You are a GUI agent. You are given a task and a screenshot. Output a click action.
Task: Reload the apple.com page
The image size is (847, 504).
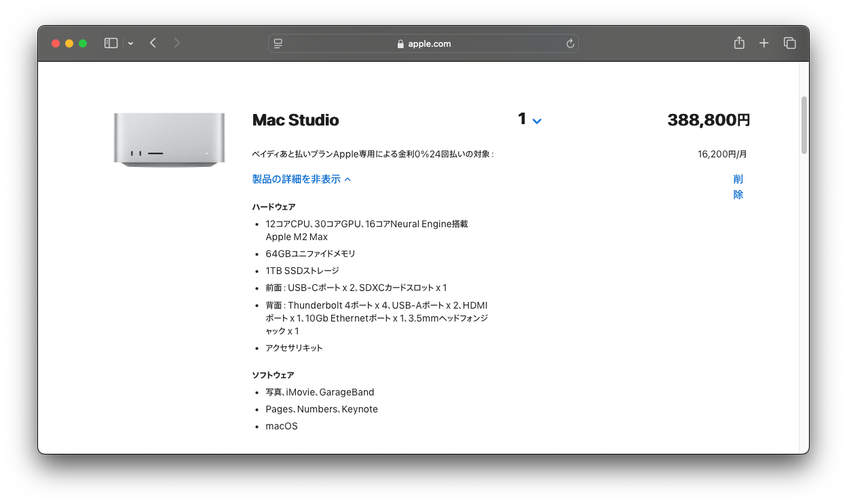point(570,43)
